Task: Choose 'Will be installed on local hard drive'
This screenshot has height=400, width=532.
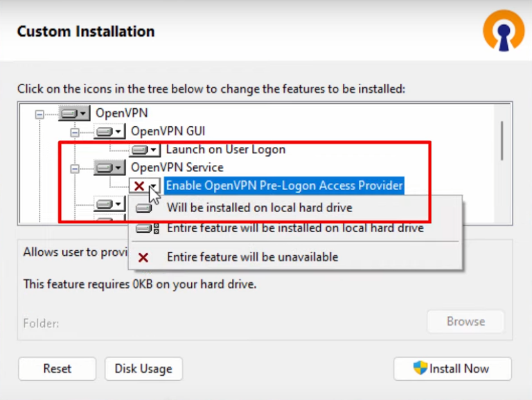Action: [x=259, y=207]
